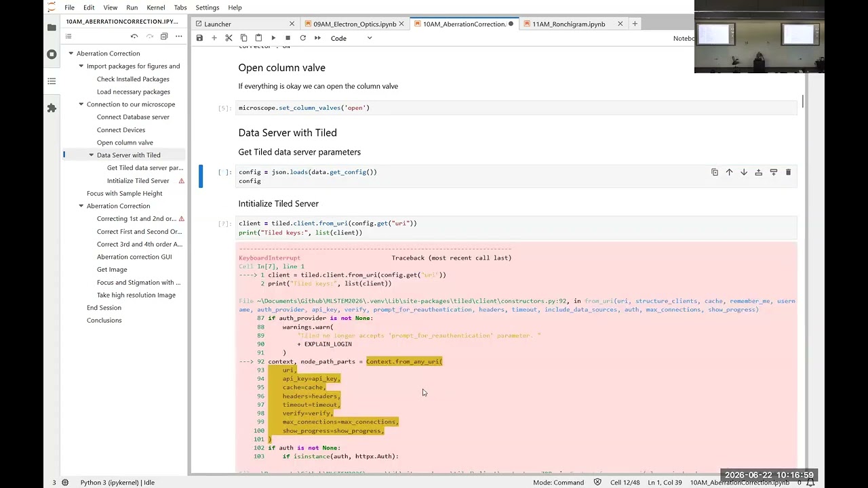Jump to Aberration correction GUI section
The width and height of the screenshot is (868, 488).
[134, 257]
